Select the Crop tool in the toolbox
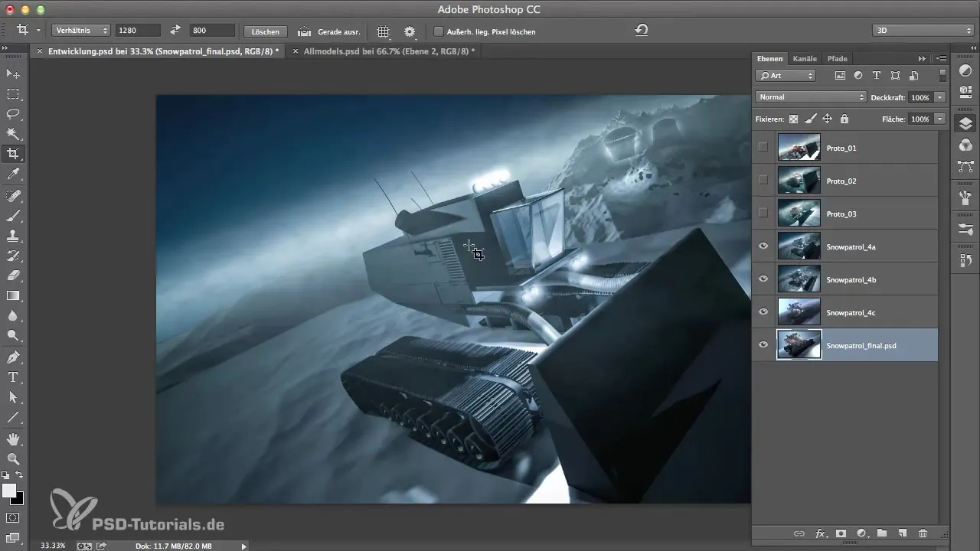Screen dimensions: 980x551 click(13, 154)
